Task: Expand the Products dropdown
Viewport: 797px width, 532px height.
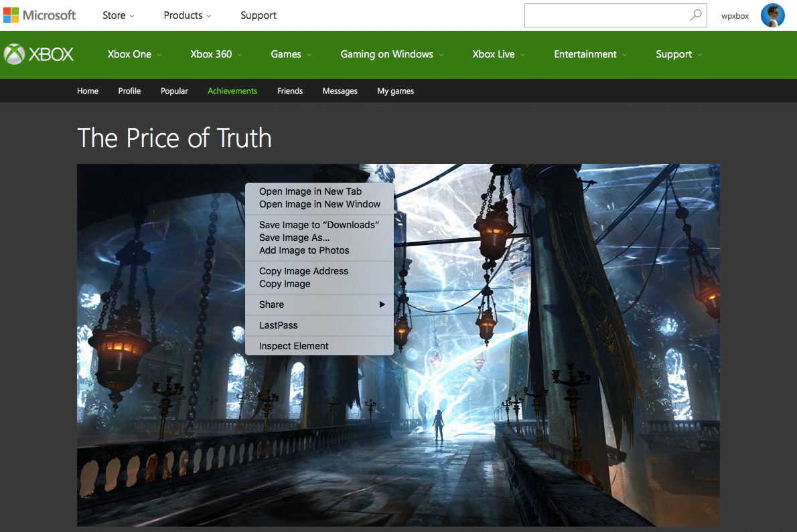Action: point(187,15)
